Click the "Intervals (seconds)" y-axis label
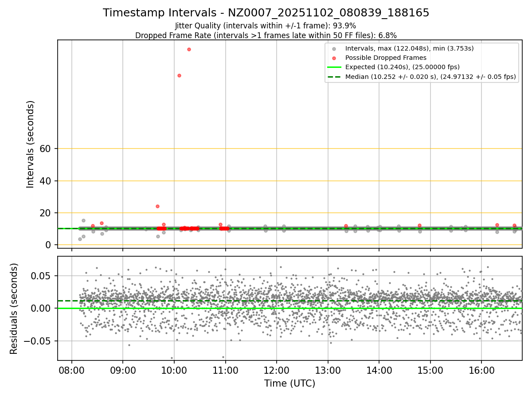The image size is (532, 399). click(31, 144)
